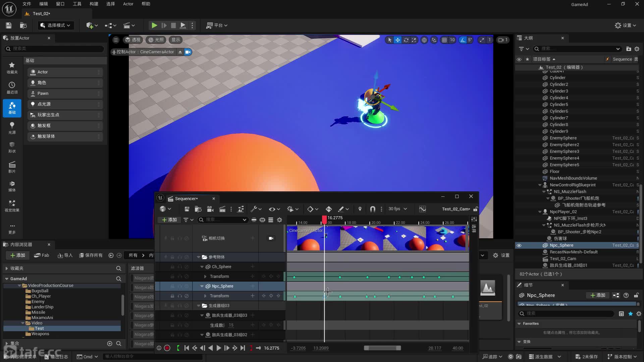Click the green Play in editor button

pos(154,25)
